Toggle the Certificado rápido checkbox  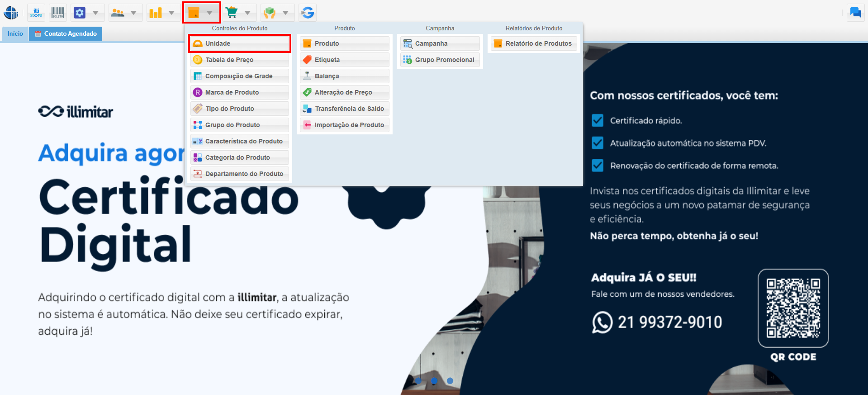coord(598,120)
